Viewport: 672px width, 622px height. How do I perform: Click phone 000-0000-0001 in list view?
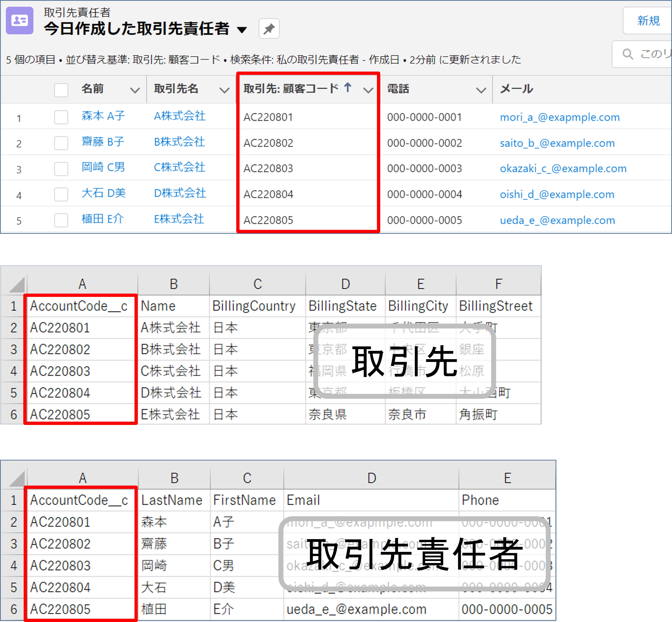[x=424, y=117]
